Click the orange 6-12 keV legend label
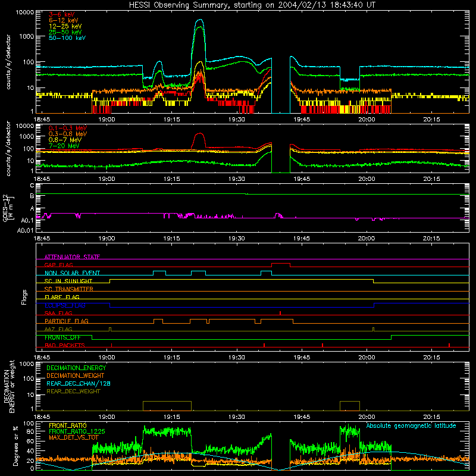 pyautogui.click(x=64, y=20)
